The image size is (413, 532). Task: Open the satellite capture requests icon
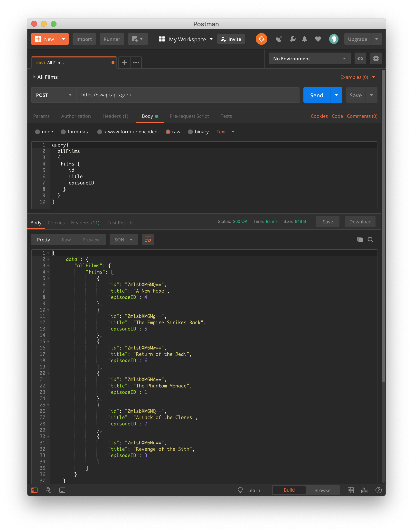click(279, 39)
